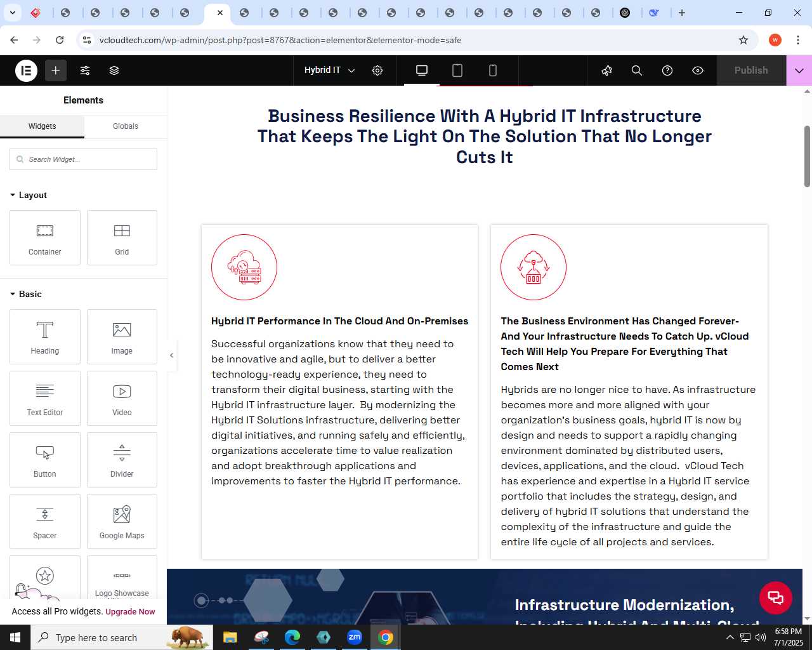Select the Text Editor widget
This screenshot has height=650, width=812.
click(45, 399)
